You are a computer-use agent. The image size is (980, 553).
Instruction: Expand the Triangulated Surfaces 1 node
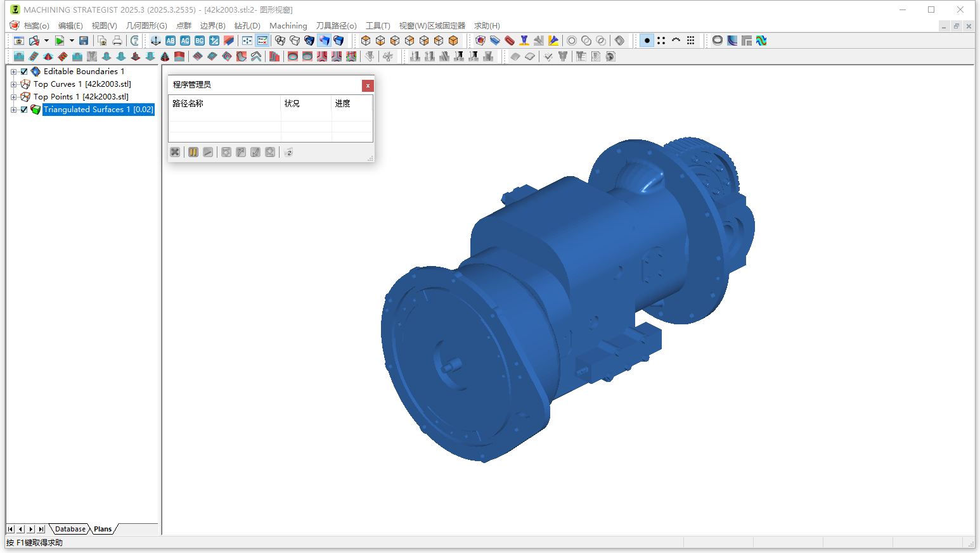click(14, 109)
